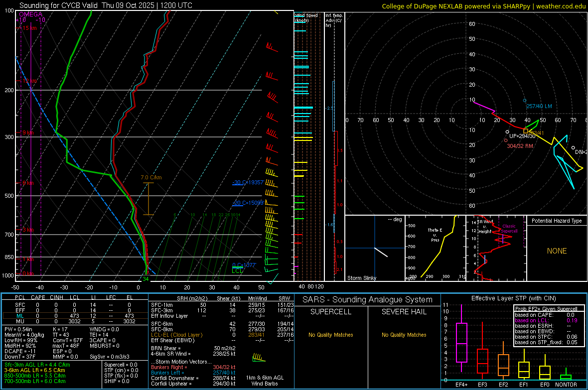Click the 304/32 RM hodograph label

(520, 146)
